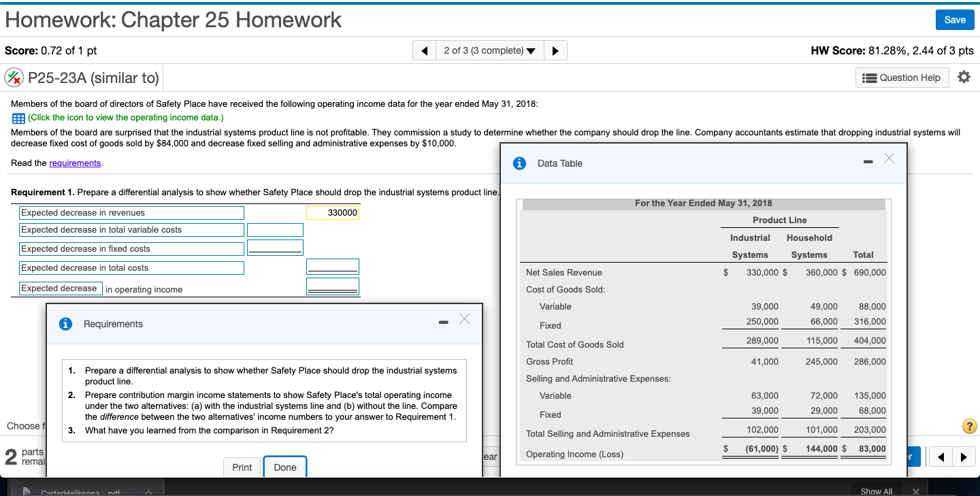Select the Expected decrease in fixed costs label
This screenshot has height=496, width=980.
(x=131, y=249)
